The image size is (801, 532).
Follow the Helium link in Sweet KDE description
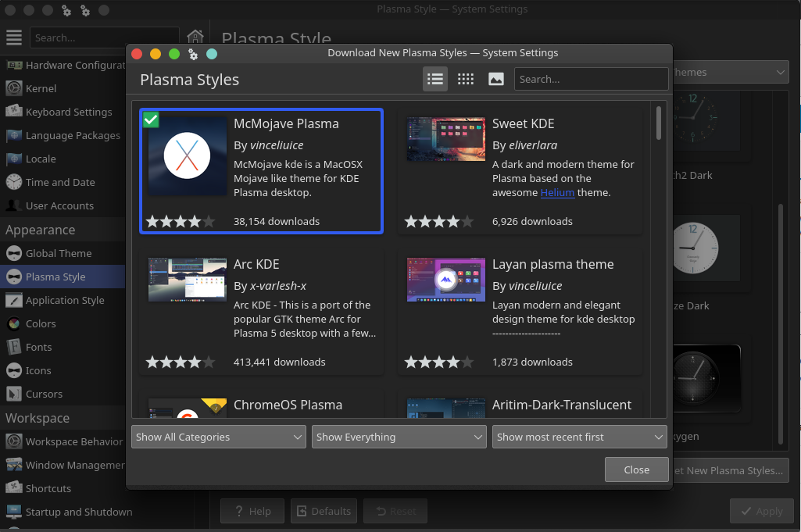pyautogui.click(x=557, y=192)
